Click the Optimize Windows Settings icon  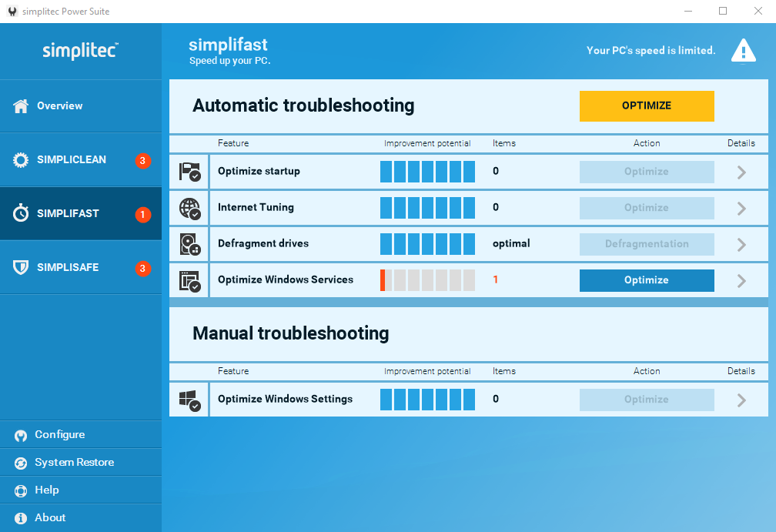click(x=189, y=400)
